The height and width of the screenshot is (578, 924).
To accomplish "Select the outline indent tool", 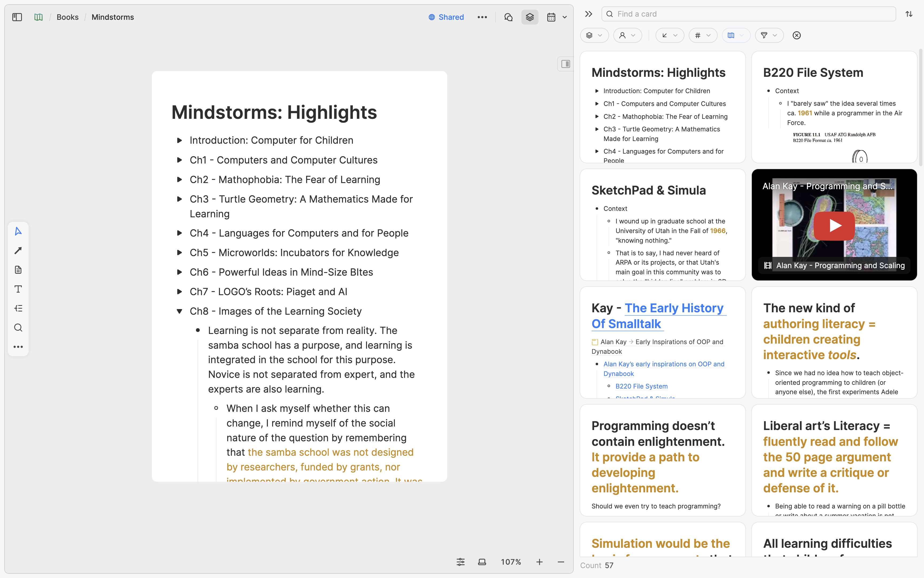I will tap(18, 309).
